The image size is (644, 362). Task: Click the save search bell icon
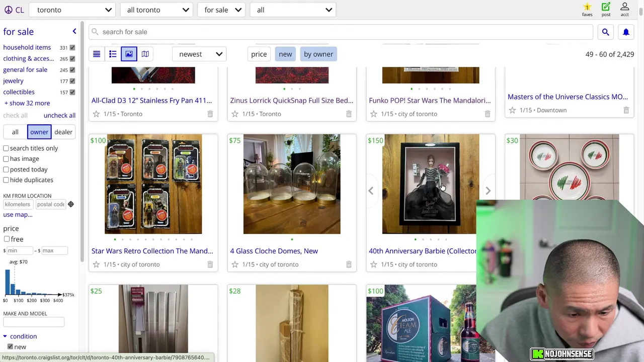(x=626, y=32)
